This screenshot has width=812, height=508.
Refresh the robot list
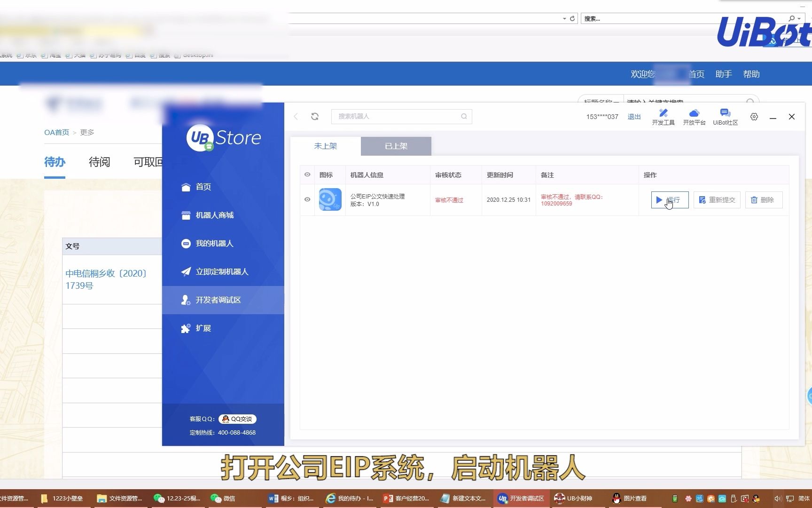coord(315,116)
